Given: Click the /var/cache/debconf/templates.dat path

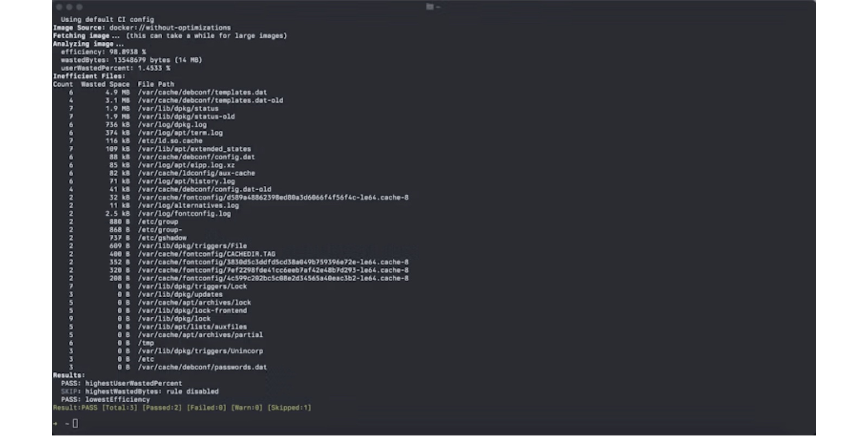Looking at the screenshot, I should click(x=202, y=93).
